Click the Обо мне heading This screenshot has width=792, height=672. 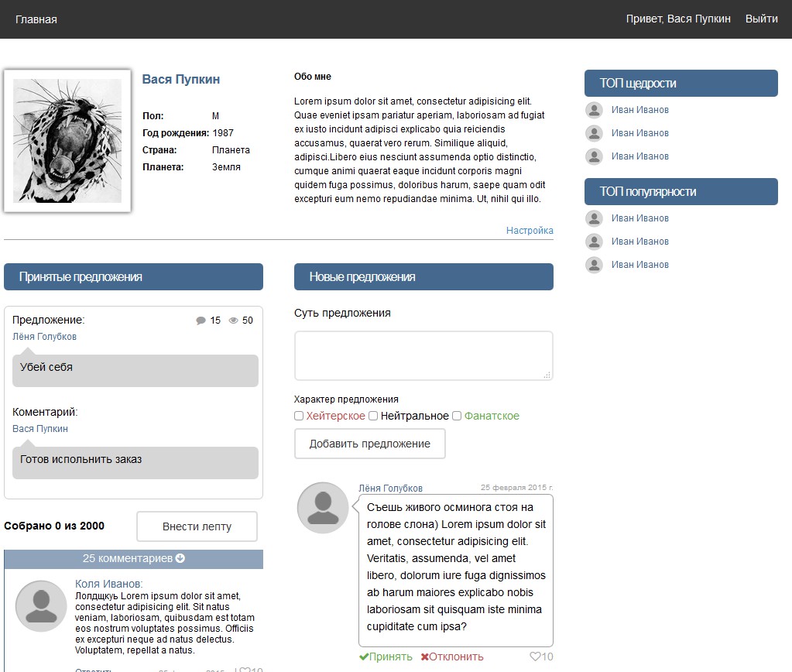tap(313, 77)
